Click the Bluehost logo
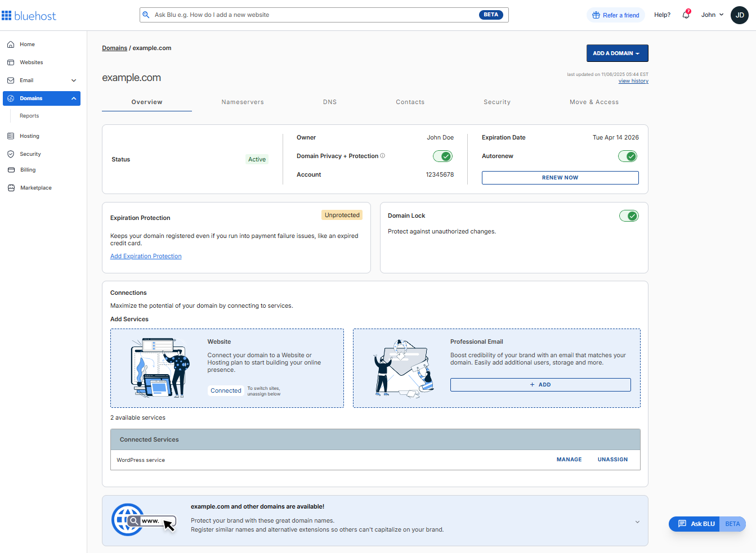The image size is (756, 553). [29, 15]
